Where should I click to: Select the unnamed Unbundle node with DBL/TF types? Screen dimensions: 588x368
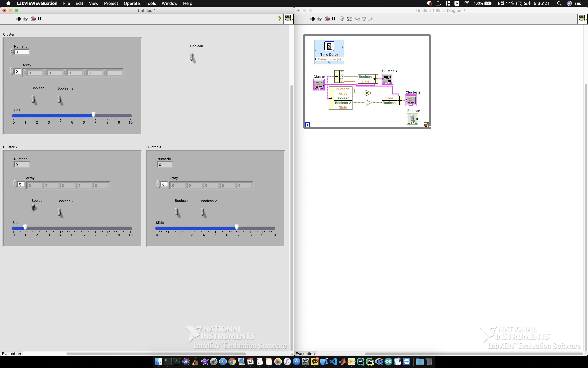click(339, 76)
